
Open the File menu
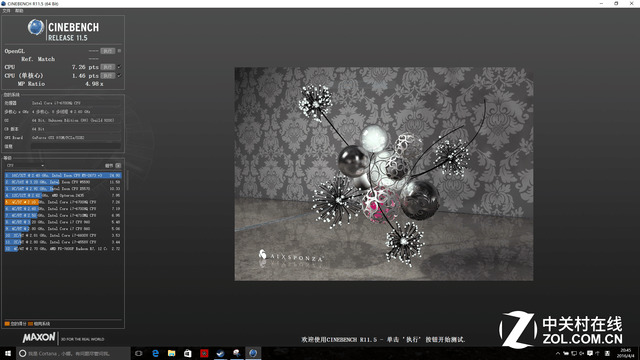pyautogui.click(x=6, y=11)
